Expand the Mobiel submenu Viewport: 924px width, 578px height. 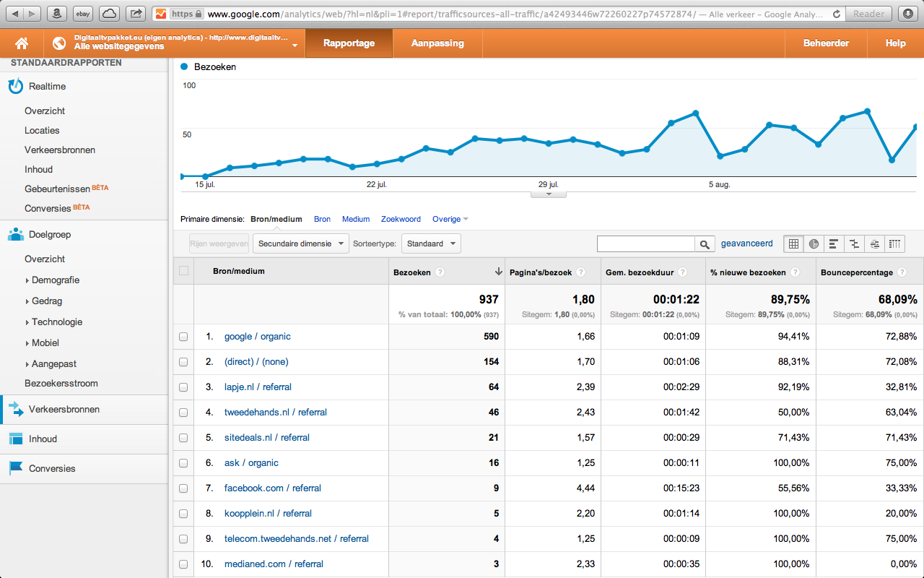42,343
